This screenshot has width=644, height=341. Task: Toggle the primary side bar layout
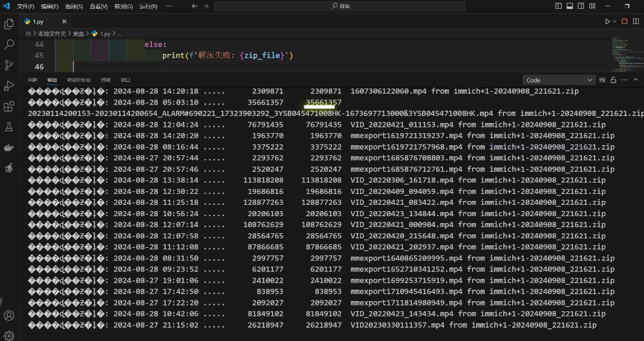[x=558, y=6]
